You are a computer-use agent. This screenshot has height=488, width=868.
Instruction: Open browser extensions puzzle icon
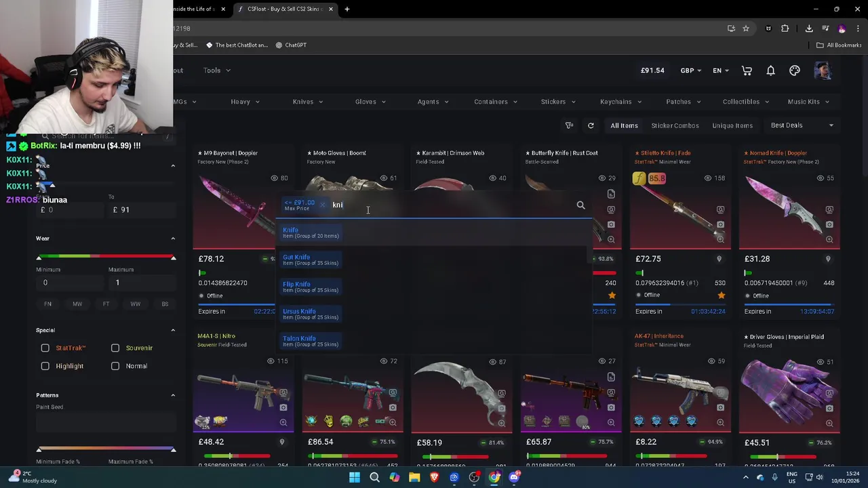click(x=785, y=28)
